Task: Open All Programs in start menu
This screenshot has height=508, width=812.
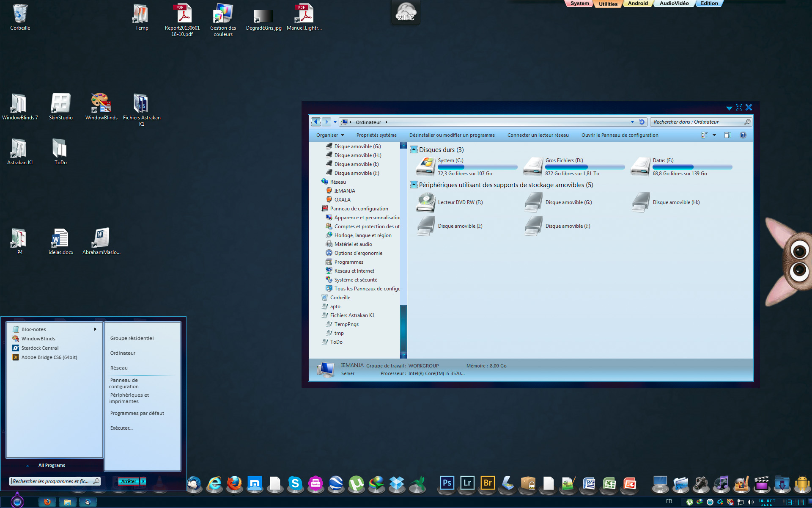Action: (x=52, y=465)
